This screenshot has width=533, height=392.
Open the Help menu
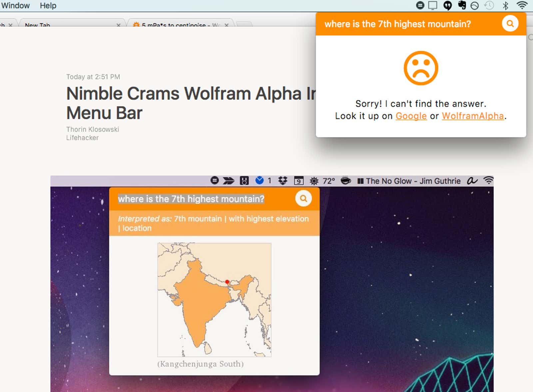pos(48,6)
